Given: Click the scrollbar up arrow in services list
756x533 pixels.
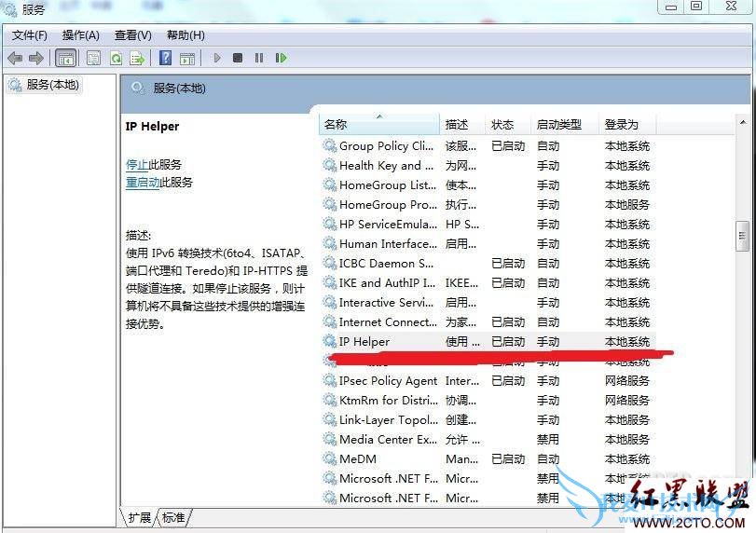Looking at the screenshot, I should point(743,122).
